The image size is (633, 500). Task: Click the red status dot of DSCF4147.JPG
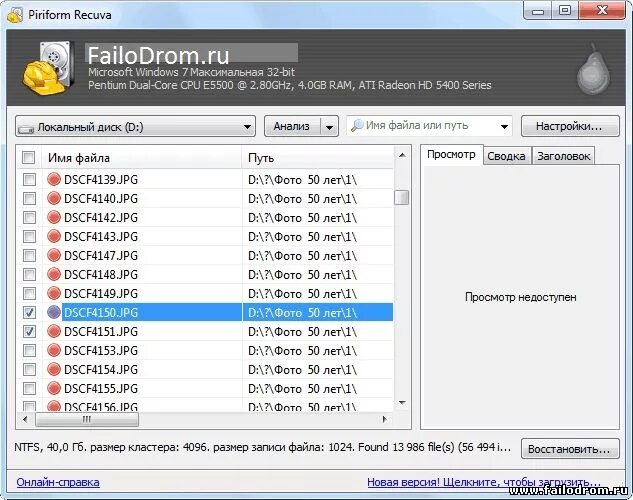click(x=54, y=255)
